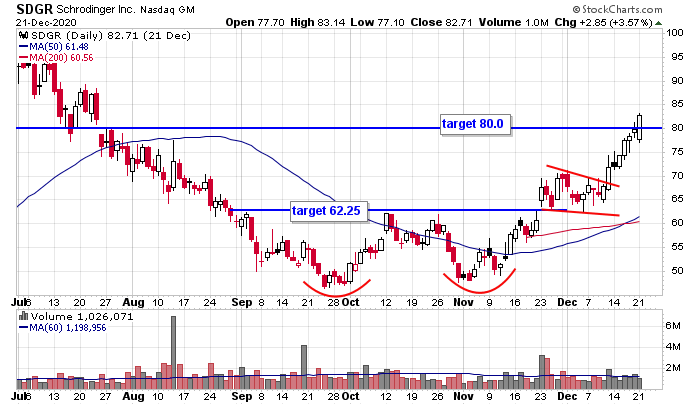This screenshot has height=405, width=700.
Task: Click the Open 77.70 value
Action: point(254,22)
